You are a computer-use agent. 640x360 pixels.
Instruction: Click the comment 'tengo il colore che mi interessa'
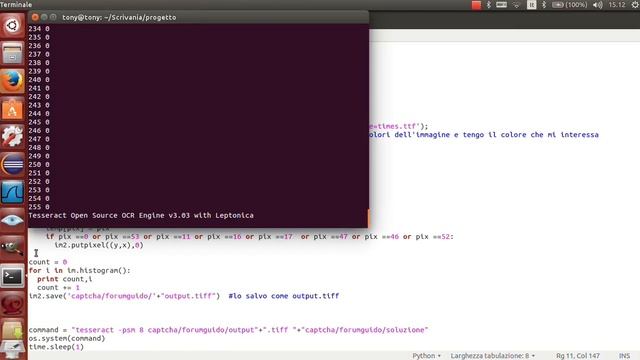[x=531, y=135]
